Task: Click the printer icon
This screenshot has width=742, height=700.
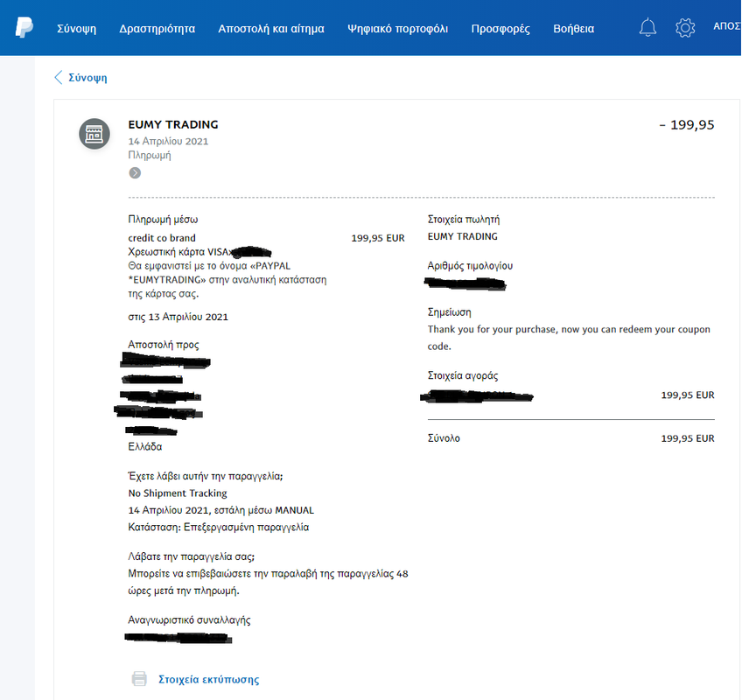Action: pos(139,679)
